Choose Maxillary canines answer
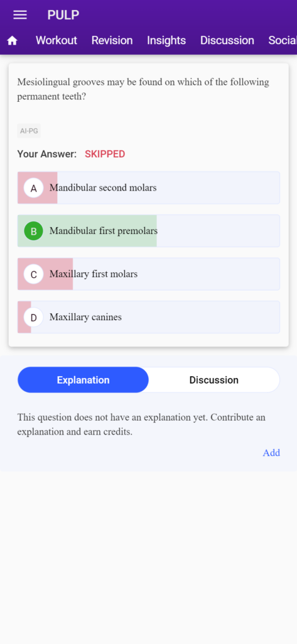The width and height of the screenshot is (297, 644). coord(148,317)
